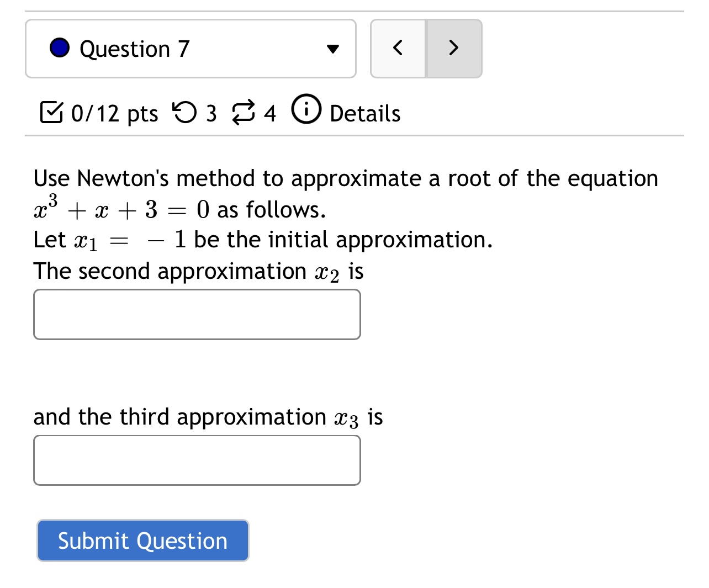709x588 pixels.
Task: Click the x3 answer input box
Action: 197,460
